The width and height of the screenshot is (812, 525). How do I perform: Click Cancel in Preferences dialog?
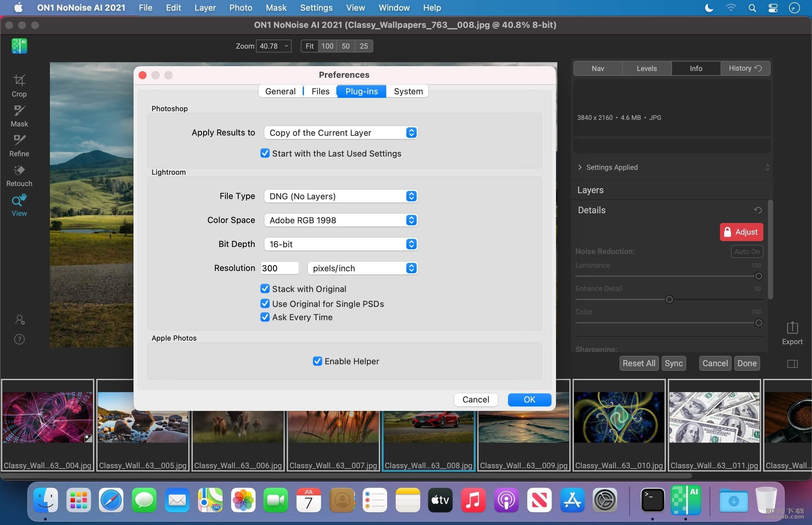475,399
